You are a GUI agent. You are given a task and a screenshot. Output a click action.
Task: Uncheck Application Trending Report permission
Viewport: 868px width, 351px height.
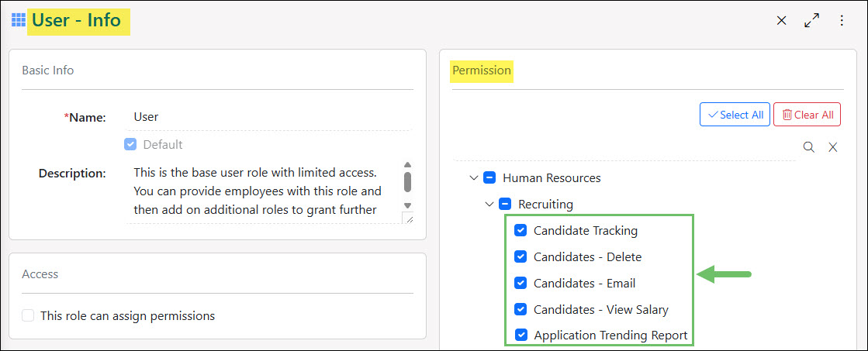521,335
